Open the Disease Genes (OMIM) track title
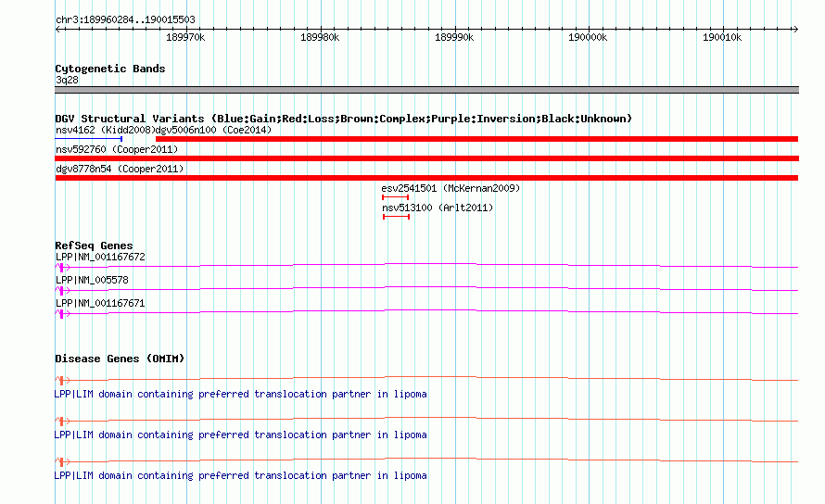The width and height of the screenshot is (825, 504). click(x=120, y=359)
